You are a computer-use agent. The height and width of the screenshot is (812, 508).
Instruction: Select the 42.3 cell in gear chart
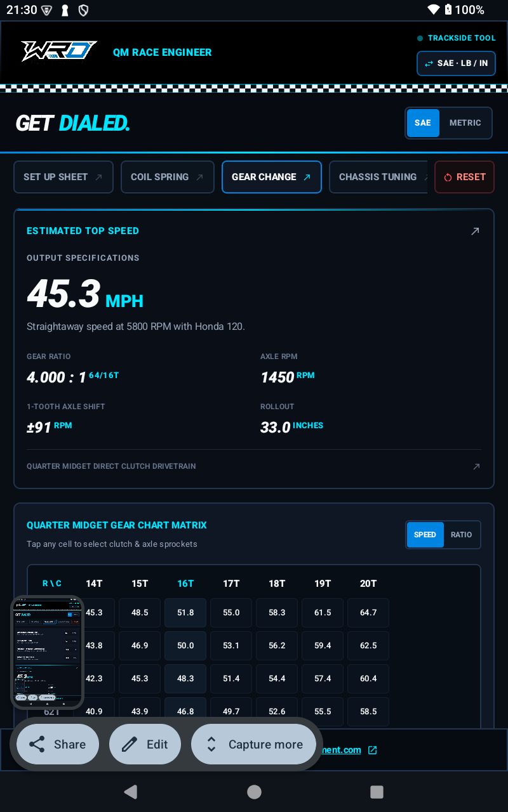tap(94, 679)
